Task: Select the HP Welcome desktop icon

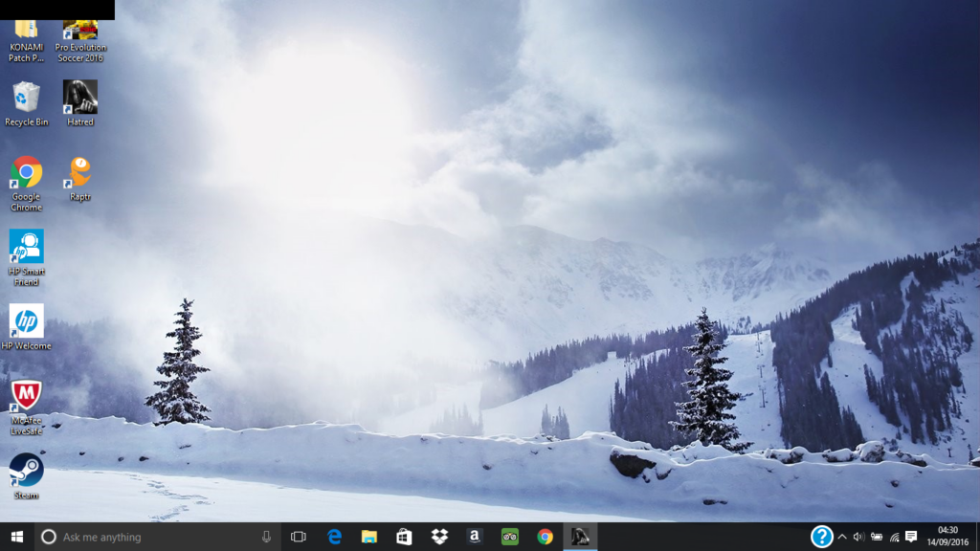Action: pos(26,321)
